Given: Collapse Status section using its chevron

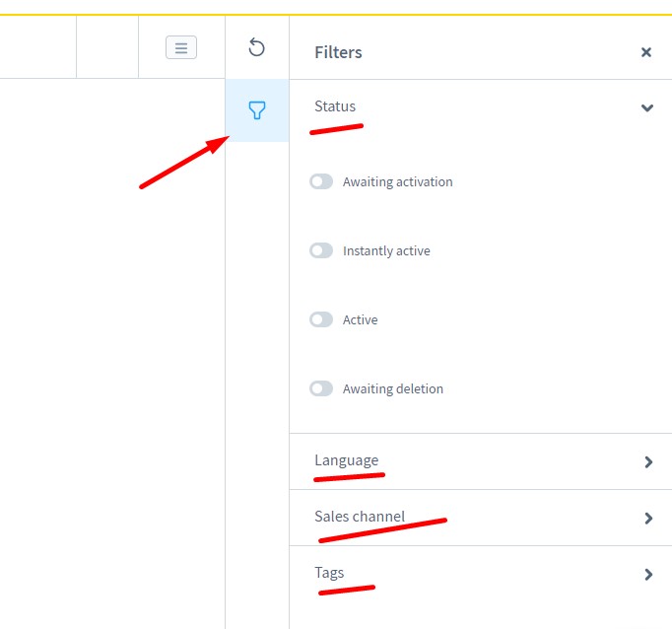Looking at the screenshot, I should [x=647, y=107].
